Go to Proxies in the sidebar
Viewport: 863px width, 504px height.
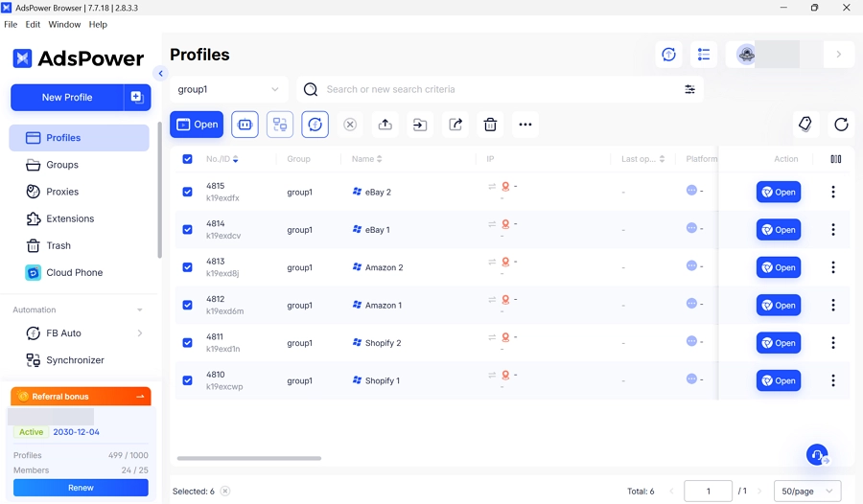click(62, 192)
